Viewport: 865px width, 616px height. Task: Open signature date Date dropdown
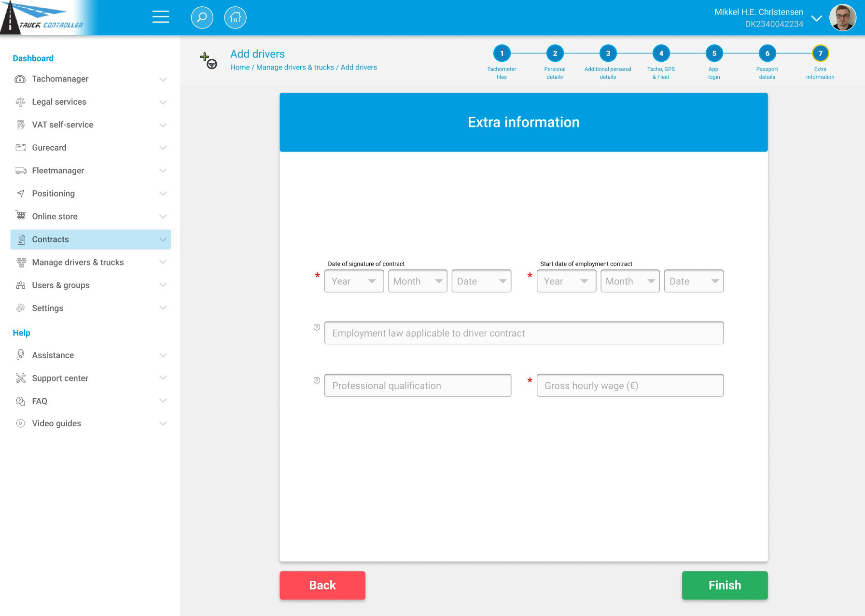(x=481, y=281)
